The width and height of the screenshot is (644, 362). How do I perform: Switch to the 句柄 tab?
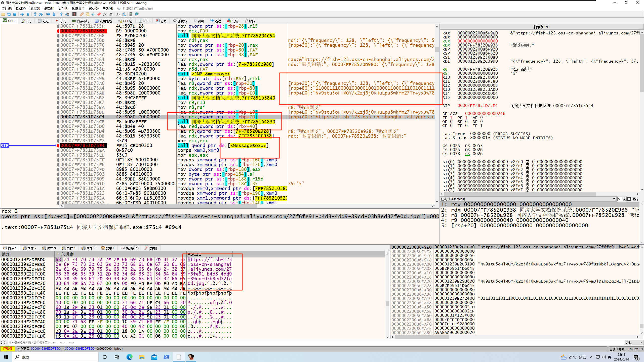(x=233, y=21)
